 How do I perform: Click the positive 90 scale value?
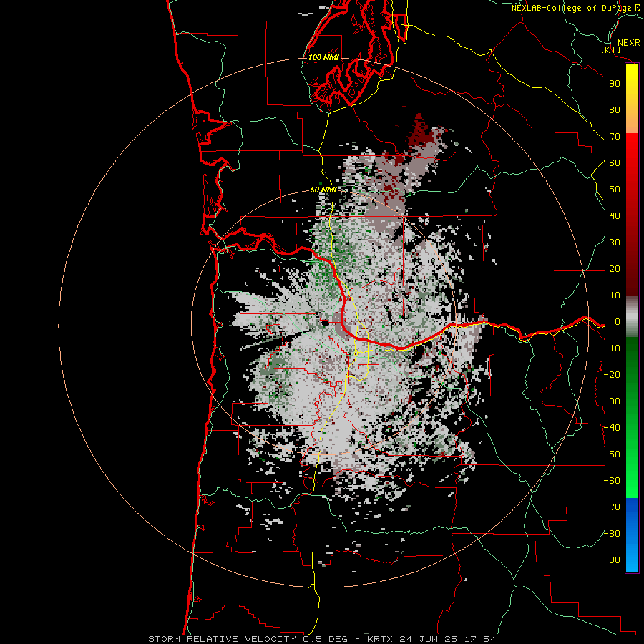615,84
